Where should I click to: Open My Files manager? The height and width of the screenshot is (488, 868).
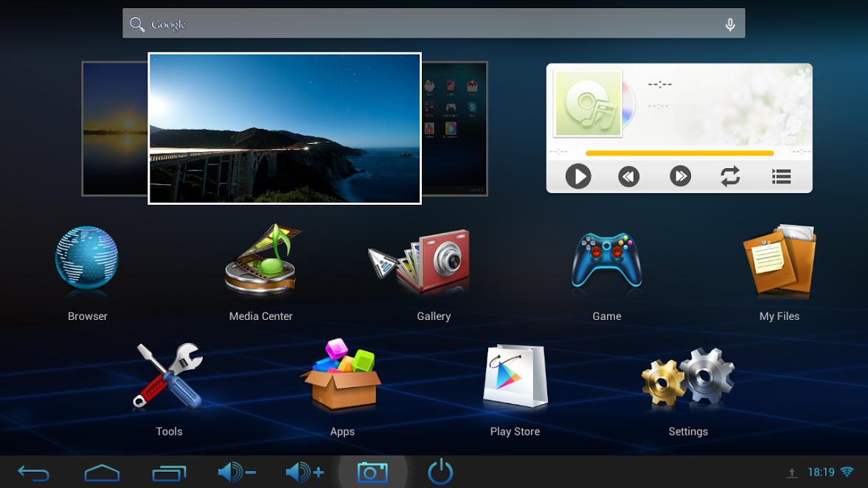[x=779, y=262]
